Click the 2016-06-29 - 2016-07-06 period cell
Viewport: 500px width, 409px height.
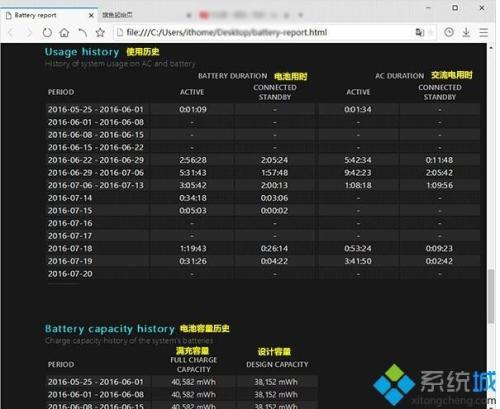coord(96,173)
